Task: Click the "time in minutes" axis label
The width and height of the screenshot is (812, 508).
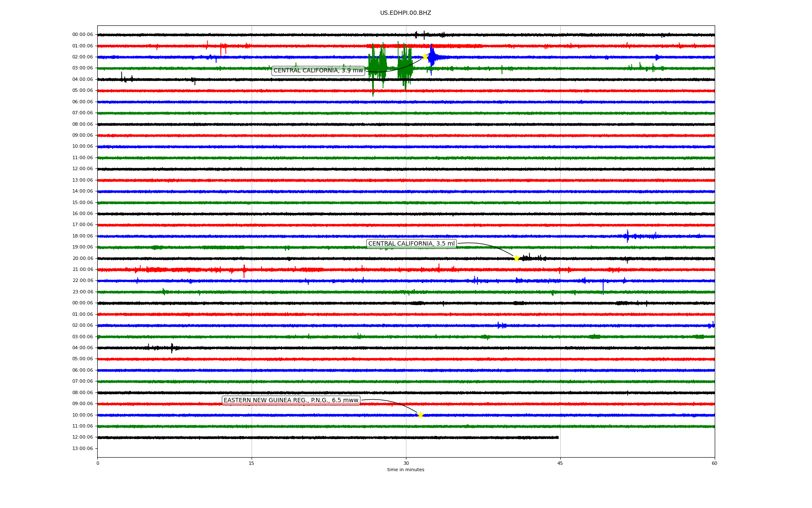Action: tap(406, 469)
